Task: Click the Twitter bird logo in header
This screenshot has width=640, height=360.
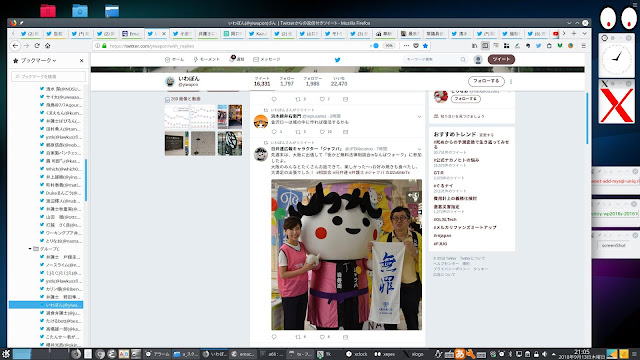Action: [x=337, y=60]
